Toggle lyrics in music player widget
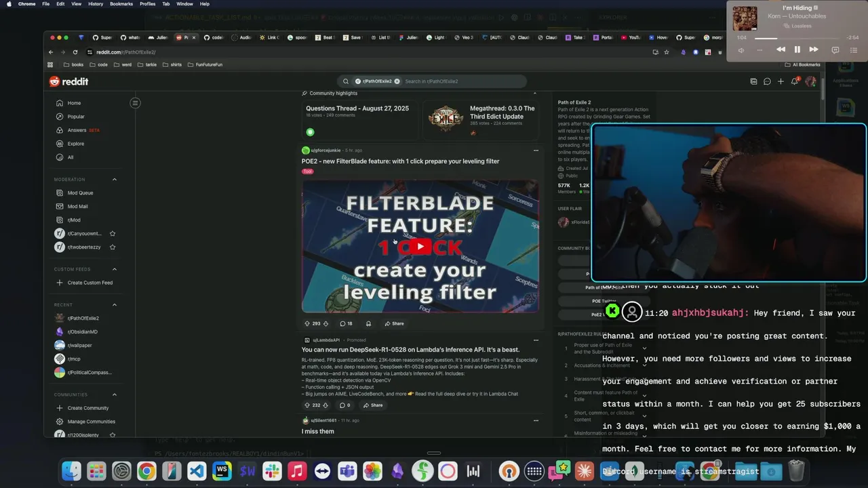 835,49
